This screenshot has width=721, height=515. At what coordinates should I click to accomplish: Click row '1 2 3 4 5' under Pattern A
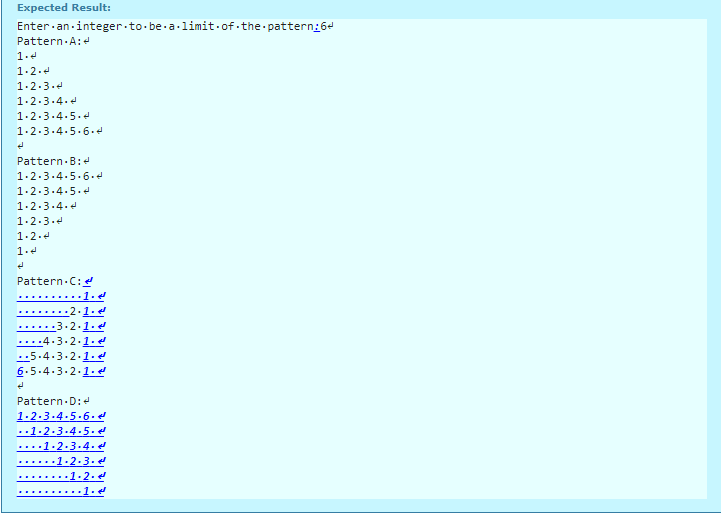coord(53,116)
